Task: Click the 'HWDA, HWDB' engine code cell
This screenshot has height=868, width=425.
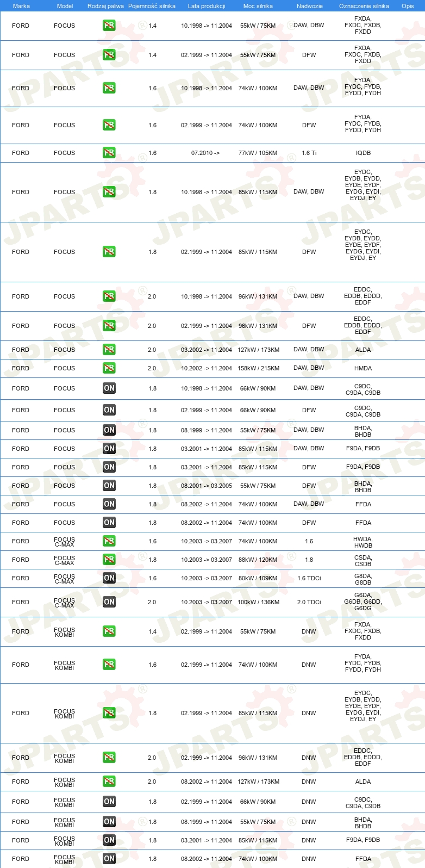Action: [x=363, y=542]
